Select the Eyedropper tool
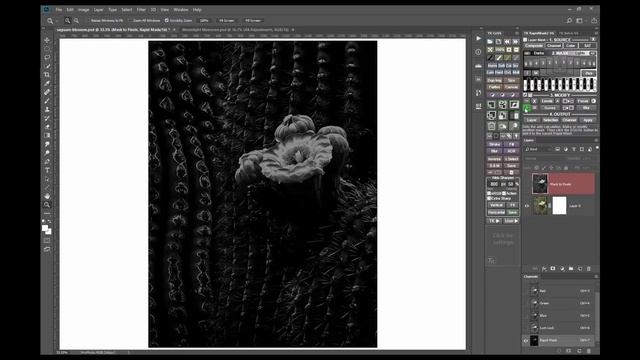Screen dimensions: 640x360 click(47, 83)
